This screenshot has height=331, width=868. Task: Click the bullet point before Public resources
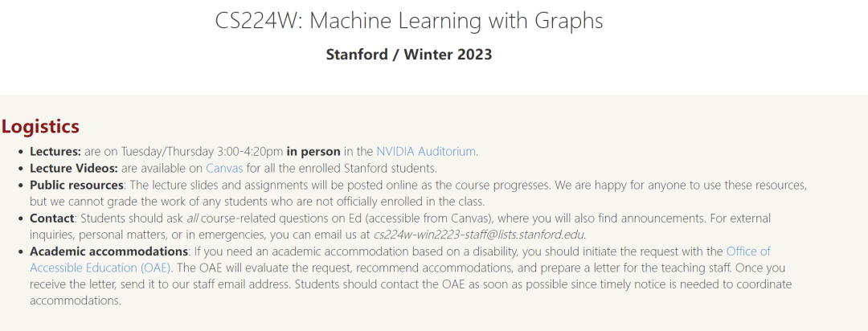[x=21, y=185]
